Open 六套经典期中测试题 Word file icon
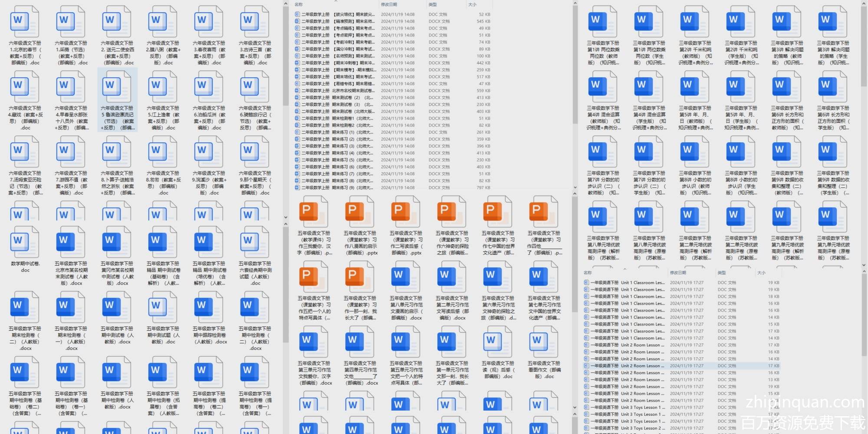Screen dimensions: 868x434 coord(254,242)
